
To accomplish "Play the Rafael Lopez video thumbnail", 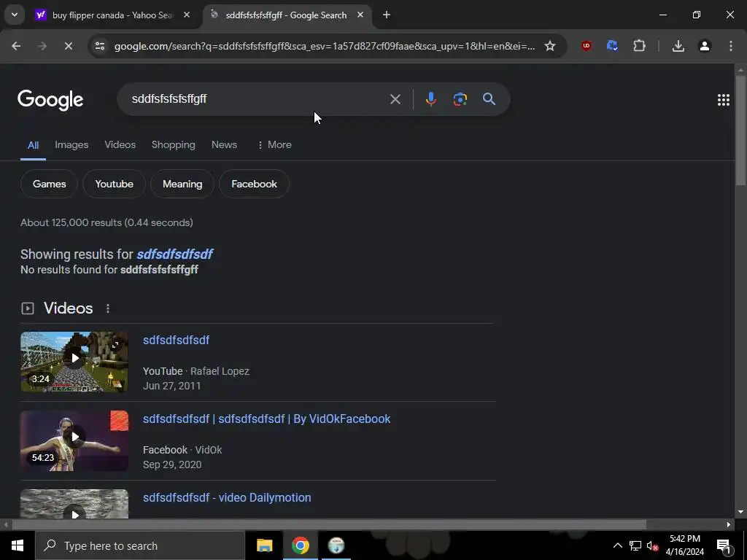I will click(74, 362).
